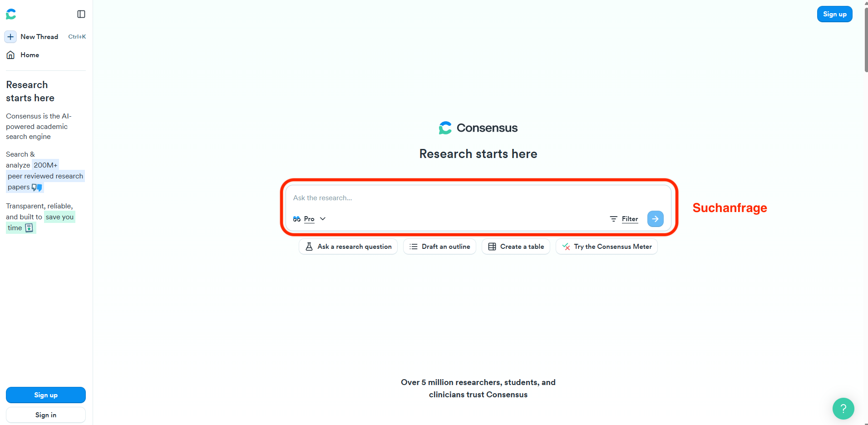Open search filter using funnel icon
This screenshot has height=425, width=868.
pos(613,219)
